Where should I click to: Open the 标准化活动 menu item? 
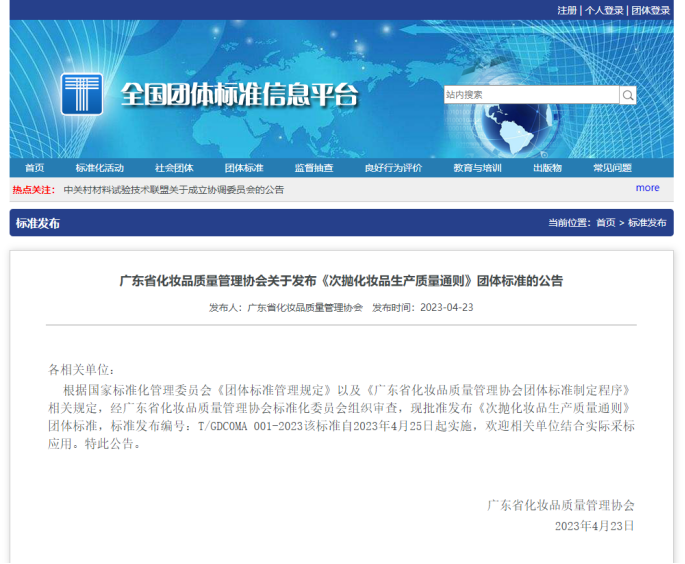pyautogui.click(x=100, y=168)
